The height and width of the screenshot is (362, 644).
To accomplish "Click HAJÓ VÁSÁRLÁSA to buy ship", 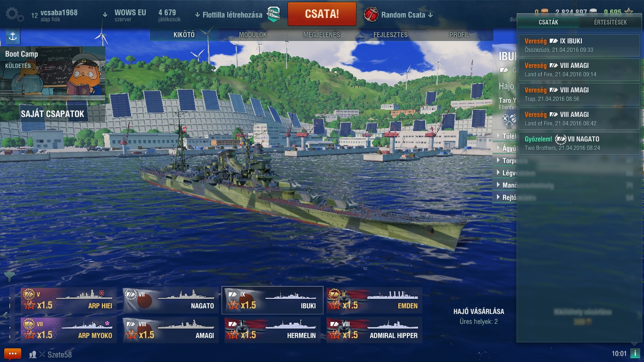I will point(479,311).
